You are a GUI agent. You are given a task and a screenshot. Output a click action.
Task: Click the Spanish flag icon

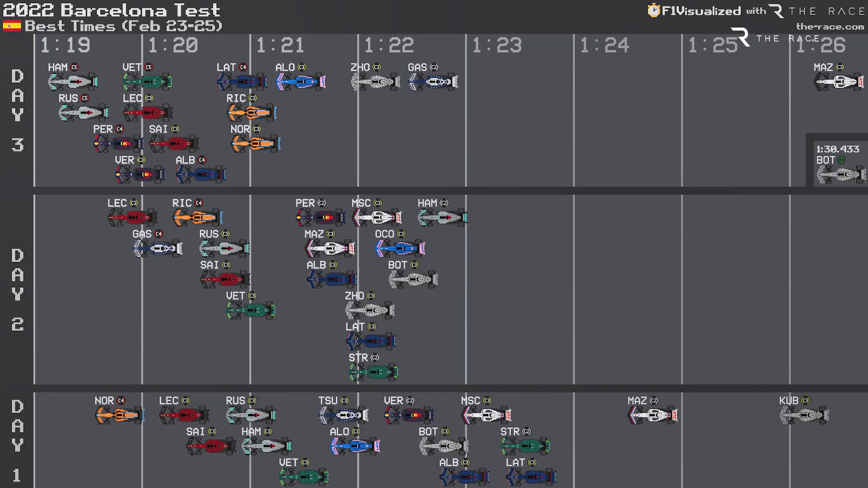12,26
